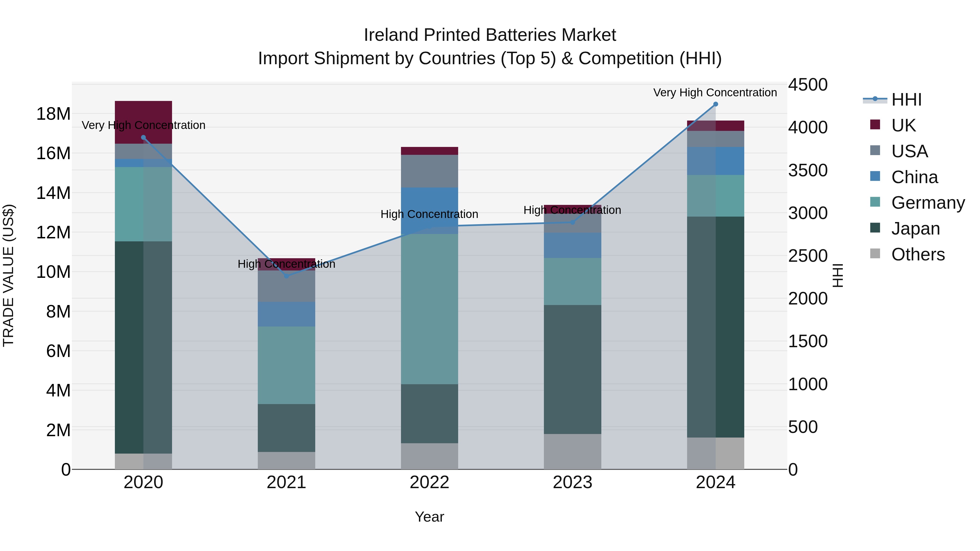Viewport: 980px width, 551px height.
Task: Click China segment of 2021 bar
Action: pos(286,315)
